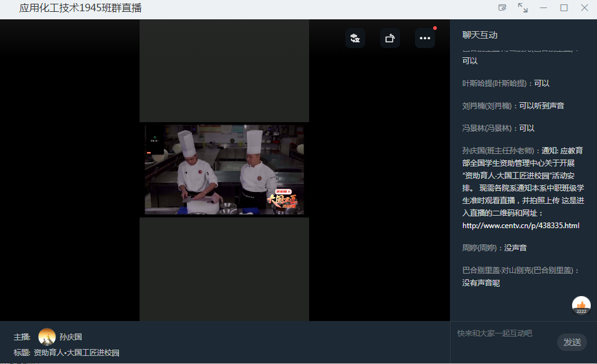Click the red recording dot above more options
The height and width of the screenshot is (364, 597).
click(x=434, y=28)
